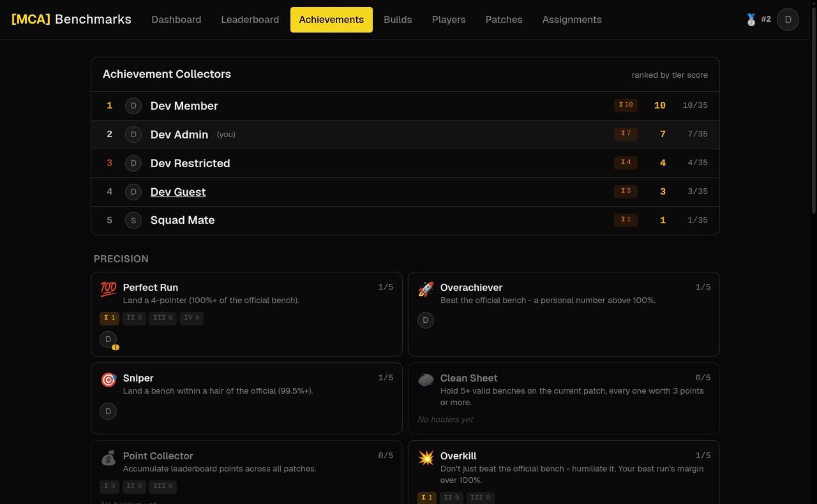Click the holder avatar under Sniper
The height and width of the screenshot is (504, 817).
[x=108, y=411]
